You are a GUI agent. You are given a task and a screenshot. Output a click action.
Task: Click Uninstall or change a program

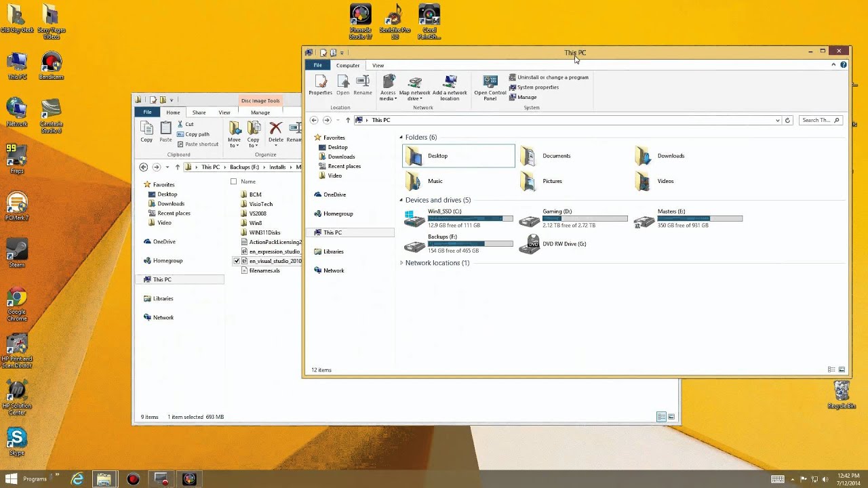pos(549,77)
